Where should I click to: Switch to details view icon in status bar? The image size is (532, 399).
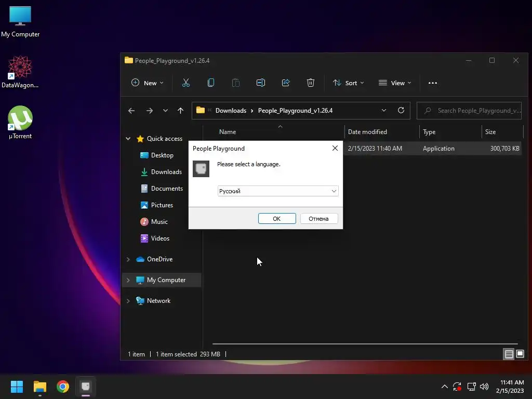pos(509,354)
